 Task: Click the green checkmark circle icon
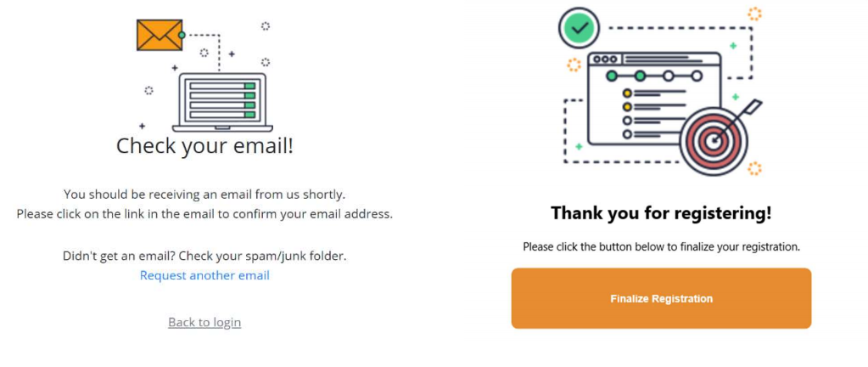coord(579,28)
